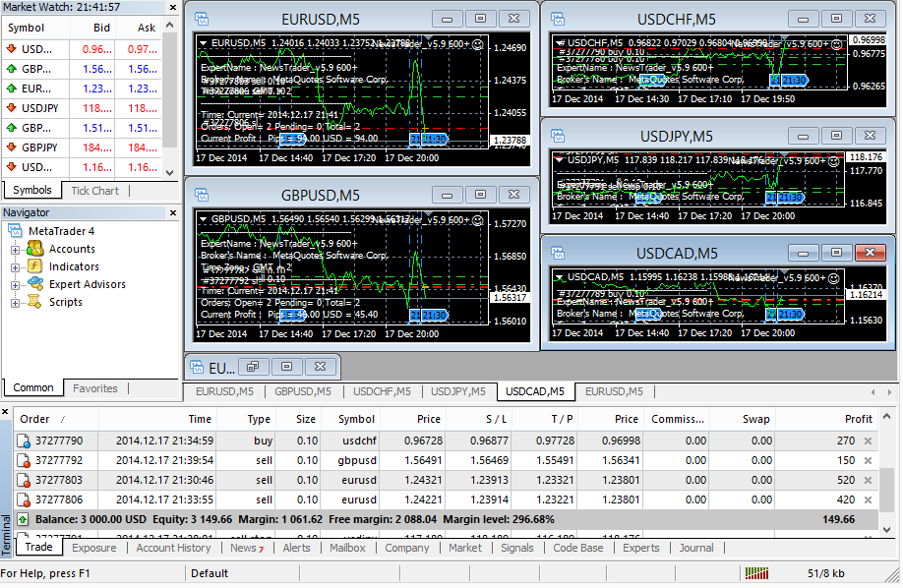
Task: Switch to the Tick Chart tab
Action: (94, 191)
